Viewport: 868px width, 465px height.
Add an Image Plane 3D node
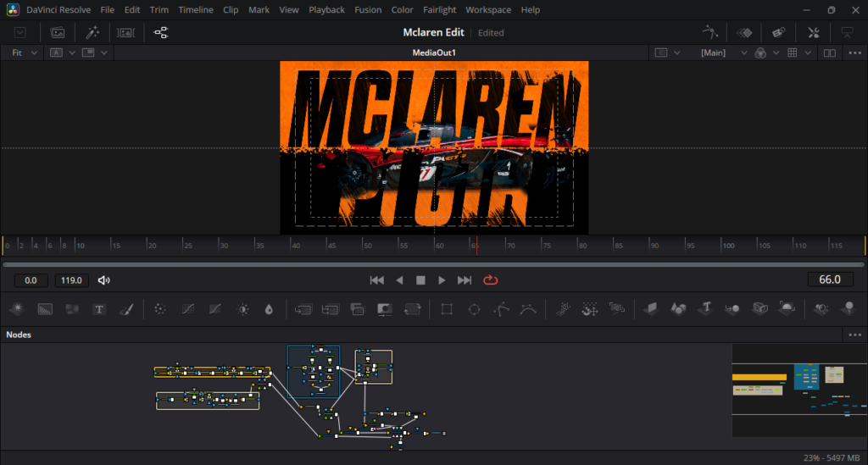click(651, 308)
